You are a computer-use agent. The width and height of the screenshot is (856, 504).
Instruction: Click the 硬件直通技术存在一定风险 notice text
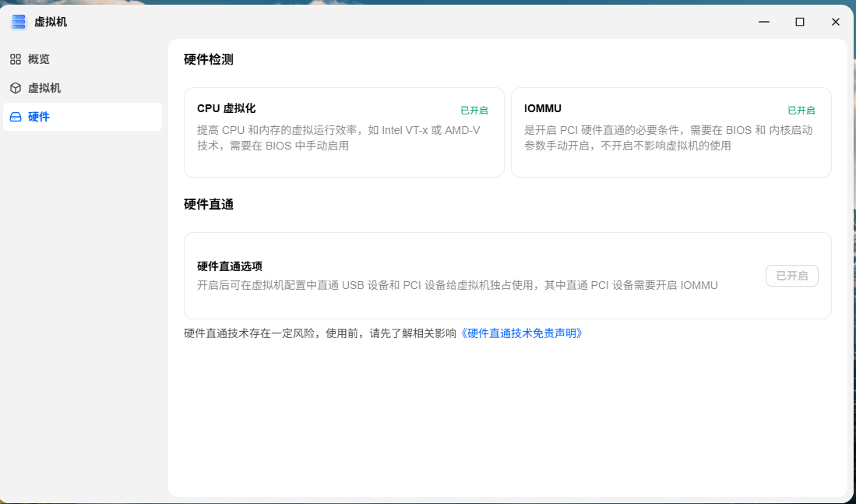[320, 333]
